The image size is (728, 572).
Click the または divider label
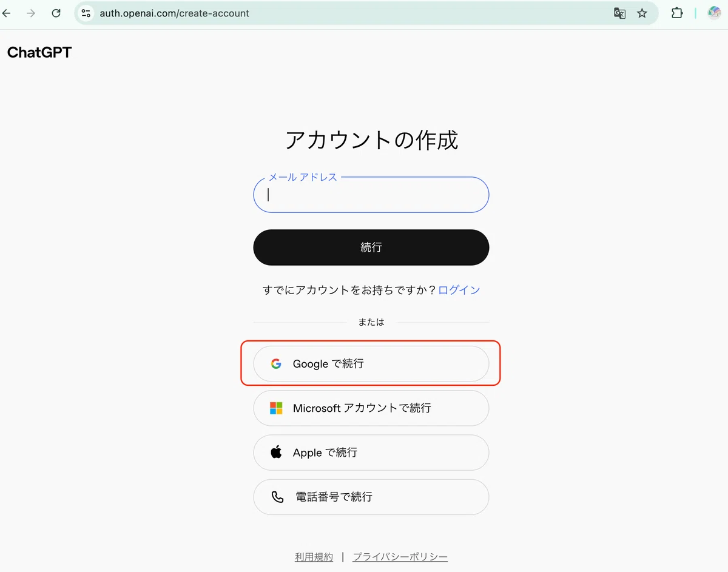(x=371, y=322)
